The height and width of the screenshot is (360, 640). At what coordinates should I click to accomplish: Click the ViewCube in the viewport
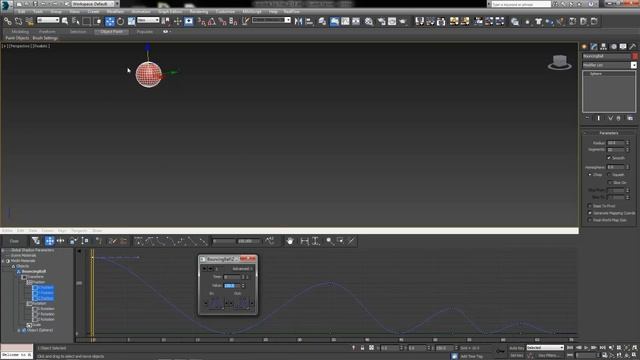(560, 62)
